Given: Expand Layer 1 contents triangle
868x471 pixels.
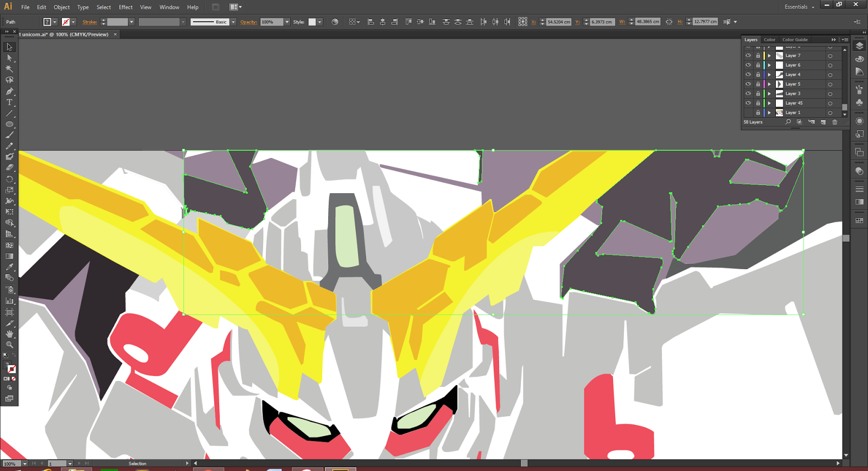Looking at the screenshot, I should (769, 112).
